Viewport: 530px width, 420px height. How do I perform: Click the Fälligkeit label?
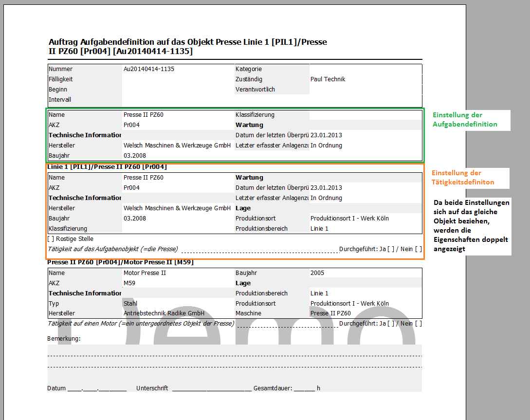pos(60,79)
